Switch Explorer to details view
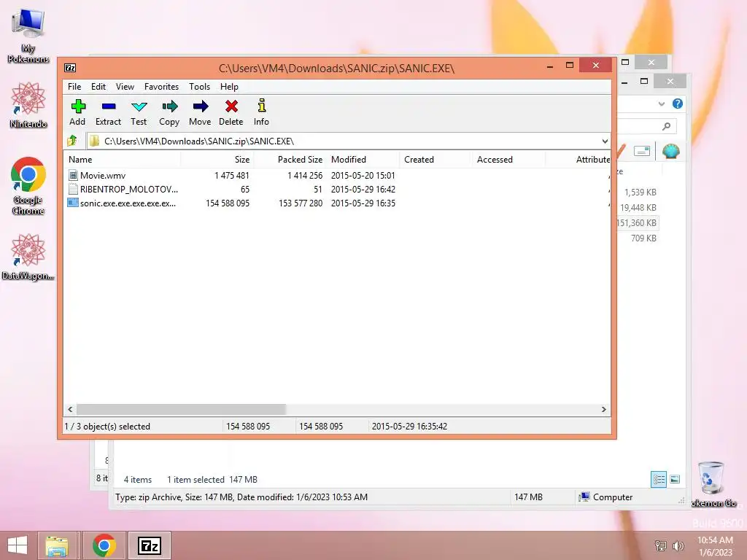This screenshot has width=747, height=560. tap(659, 479)
